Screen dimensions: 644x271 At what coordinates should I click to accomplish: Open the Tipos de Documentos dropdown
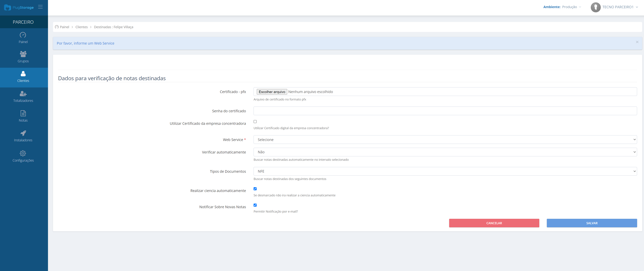[445, 171]
